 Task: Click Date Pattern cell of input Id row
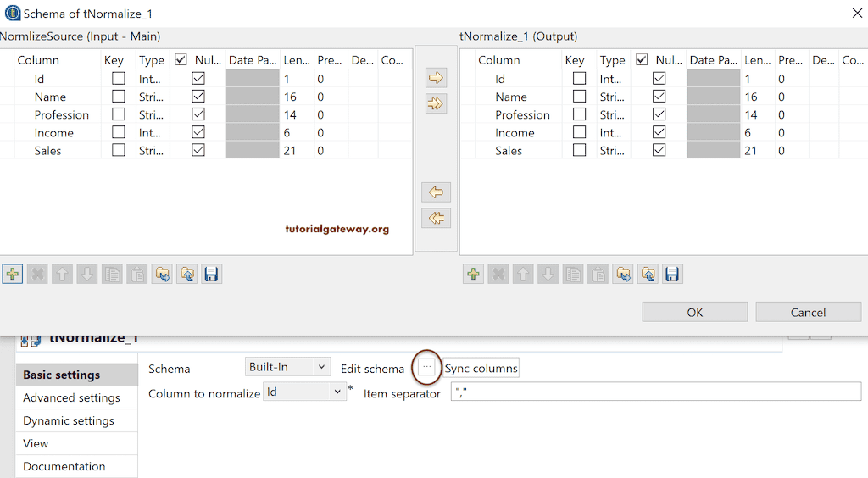pos(253,79)
